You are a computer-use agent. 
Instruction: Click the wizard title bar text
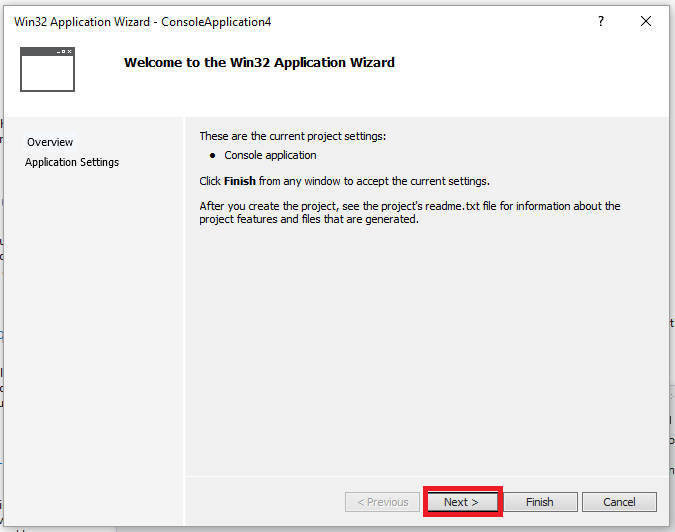tap(142, 21)
